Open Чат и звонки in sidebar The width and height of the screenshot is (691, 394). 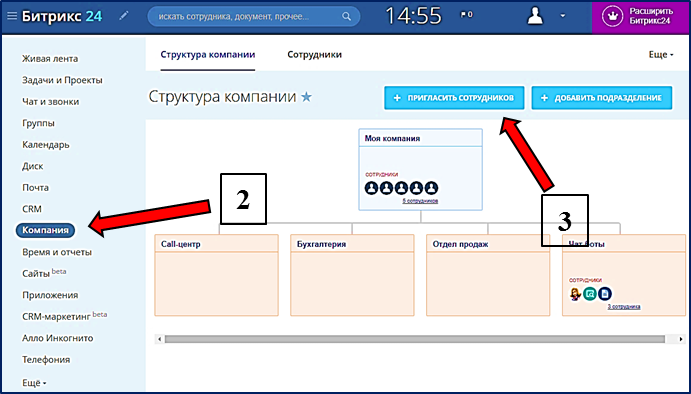click(x=51, y=102)
